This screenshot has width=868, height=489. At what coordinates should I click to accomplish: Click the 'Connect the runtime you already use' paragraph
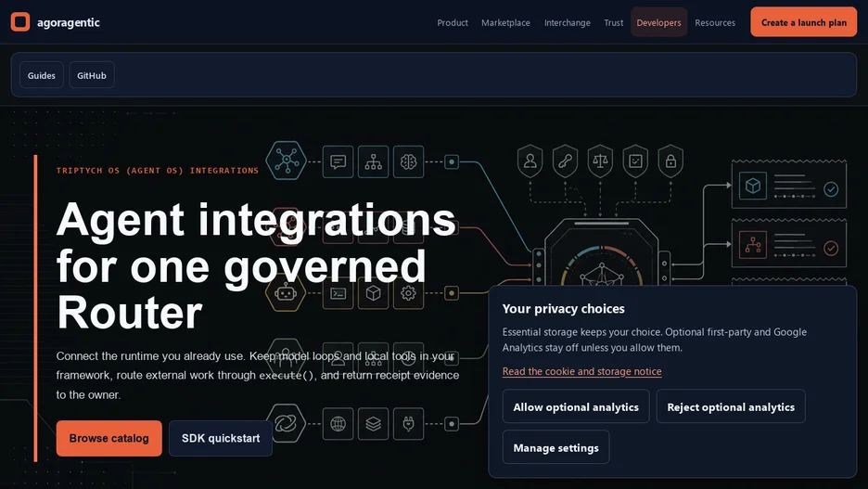[258, 375]
